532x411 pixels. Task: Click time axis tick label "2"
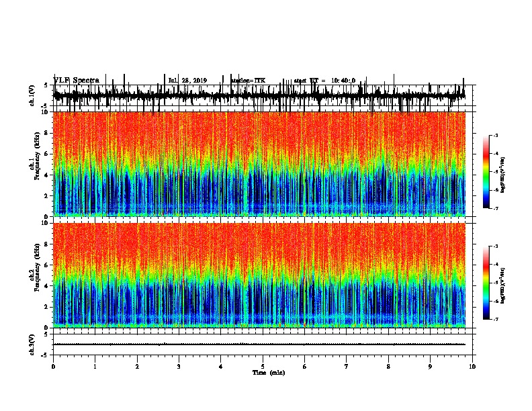[x=137, y=367]
